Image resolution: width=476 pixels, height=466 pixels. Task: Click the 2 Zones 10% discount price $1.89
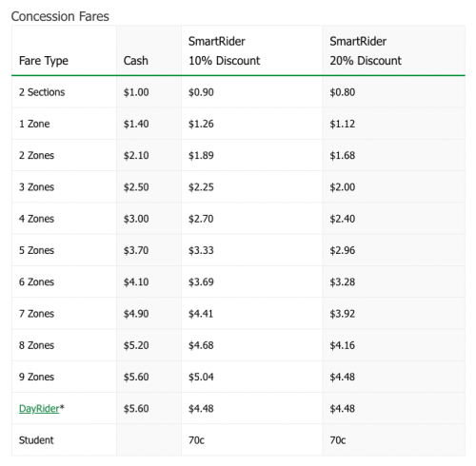pos(201,155)
